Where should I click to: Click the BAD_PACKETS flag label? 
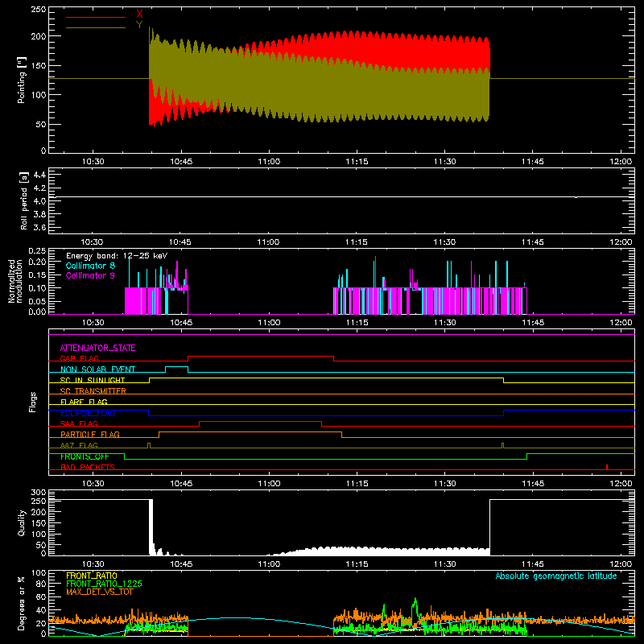point(88,467)
